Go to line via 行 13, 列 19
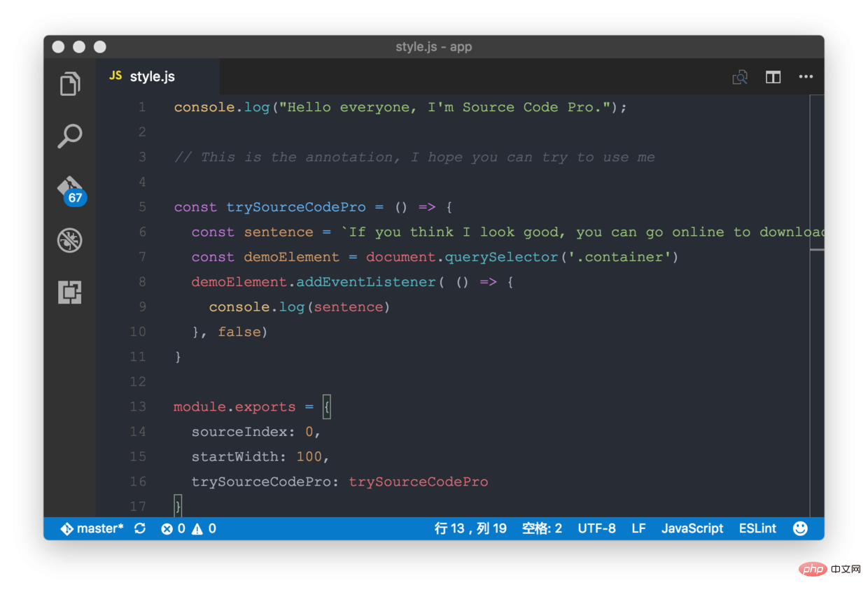Screen dimensions: 868x592 tap(470, 528)
